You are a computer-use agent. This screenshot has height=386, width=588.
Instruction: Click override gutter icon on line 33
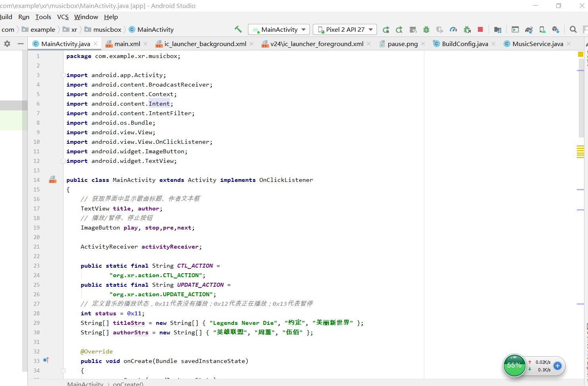click(x=46, y=361)
